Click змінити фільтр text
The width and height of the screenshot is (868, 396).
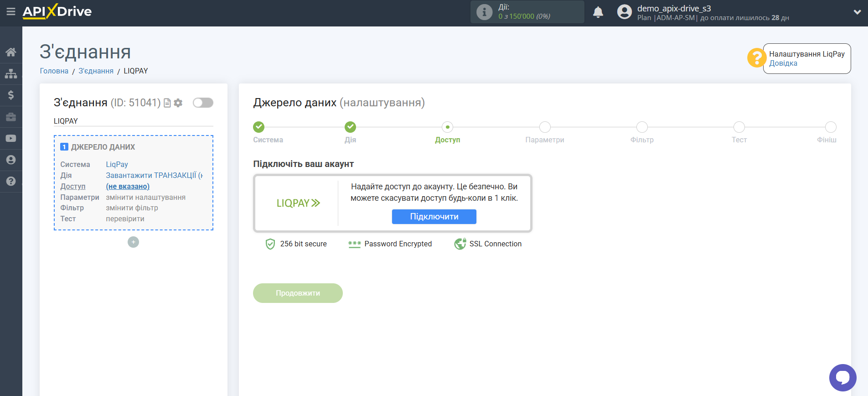tap(132, 208)
